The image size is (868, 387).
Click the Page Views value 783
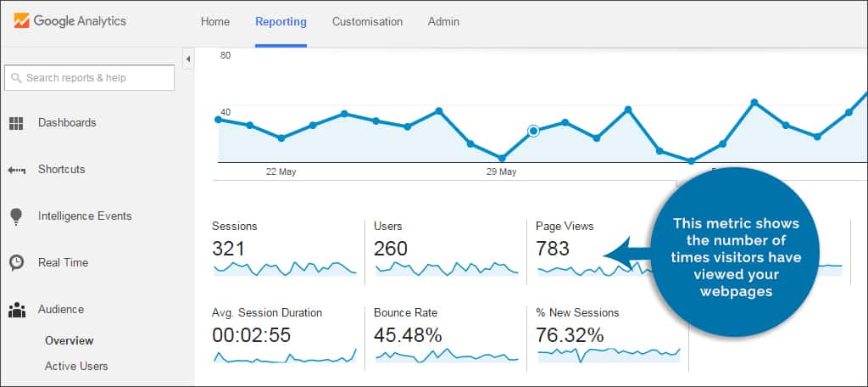click(553, 249)
